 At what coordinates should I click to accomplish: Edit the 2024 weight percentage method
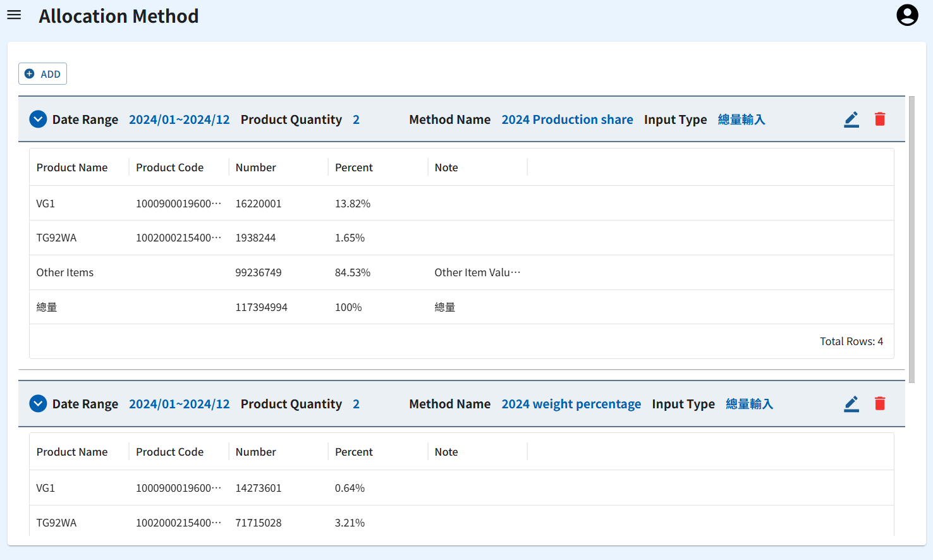pyautogui.click(x=851, y=403)
